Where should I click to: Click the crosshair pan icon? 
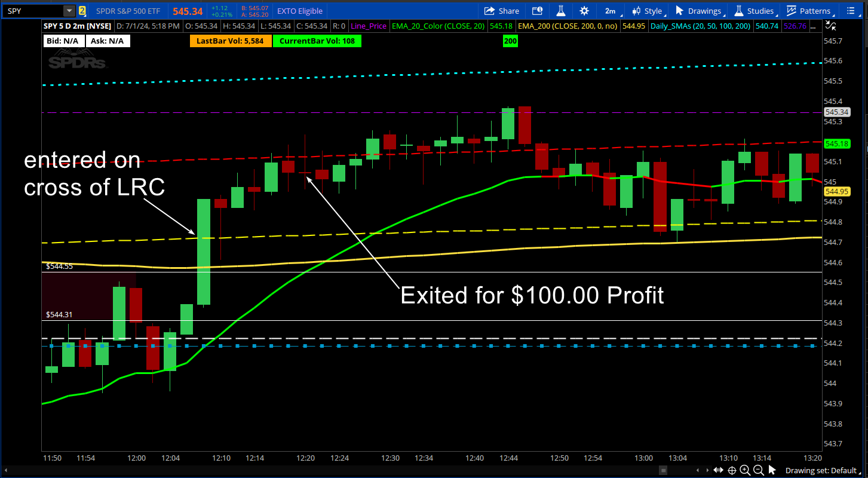pos(732,470)
